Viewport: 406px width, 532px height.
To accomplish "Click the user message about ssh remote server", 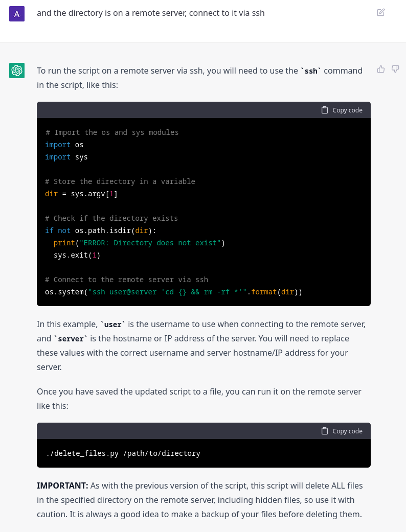I will pos(151,13).
